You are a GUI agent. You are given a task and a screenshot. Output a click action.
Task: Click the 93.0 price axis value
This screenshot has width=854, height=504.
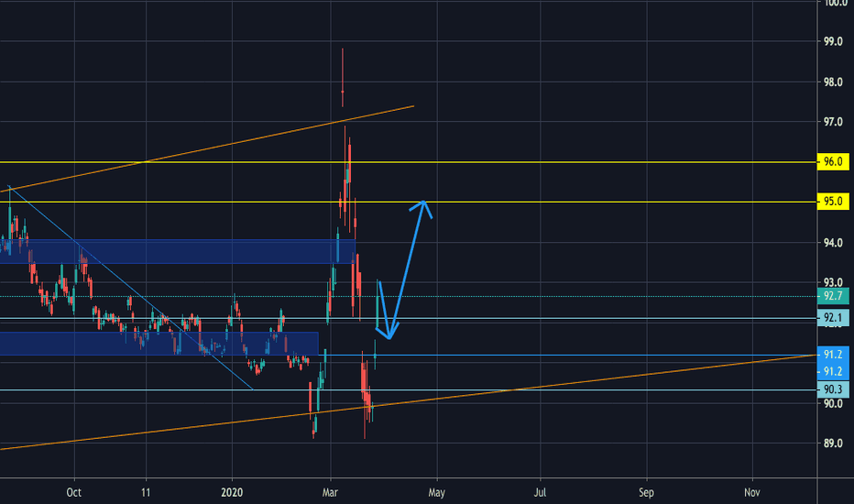pos(833,283)
